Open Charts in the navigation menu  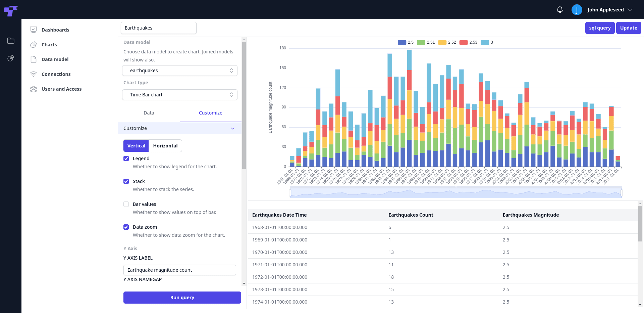(x=49, y=45)
